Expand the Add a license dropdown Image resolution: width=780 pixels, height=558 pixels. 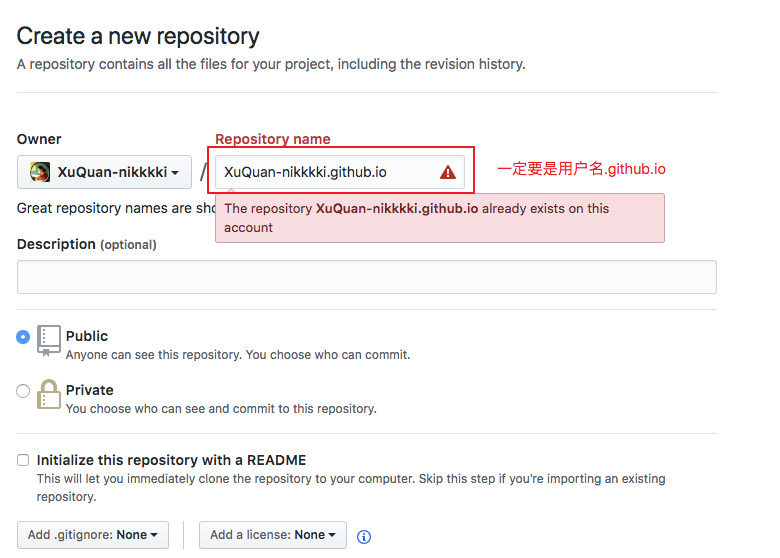272,535
